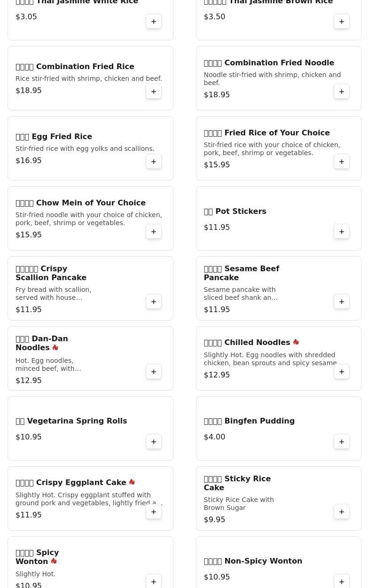Add Fried Rice of Your Choice

click(342, 162)
